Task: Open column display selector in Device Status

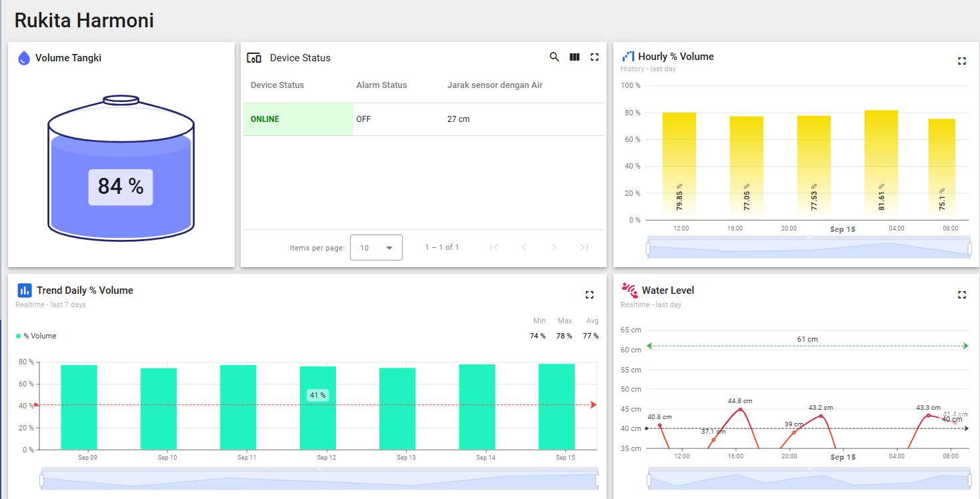Action: [x=575, y=57]
